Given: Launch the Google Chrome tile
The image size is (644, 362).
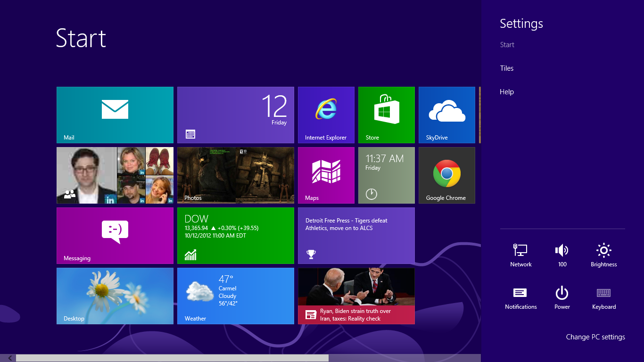Looking at the screenshot, I should coord(447,175).
